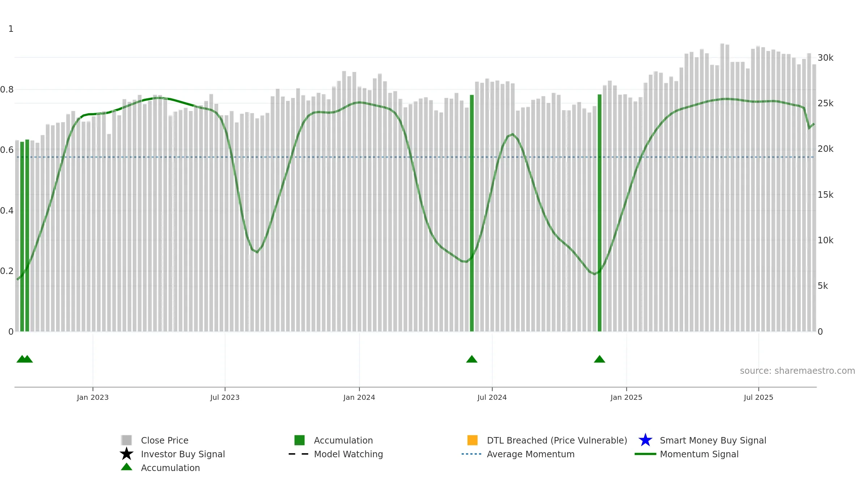Click the source: sharemaestro.com text

point(797,371)
